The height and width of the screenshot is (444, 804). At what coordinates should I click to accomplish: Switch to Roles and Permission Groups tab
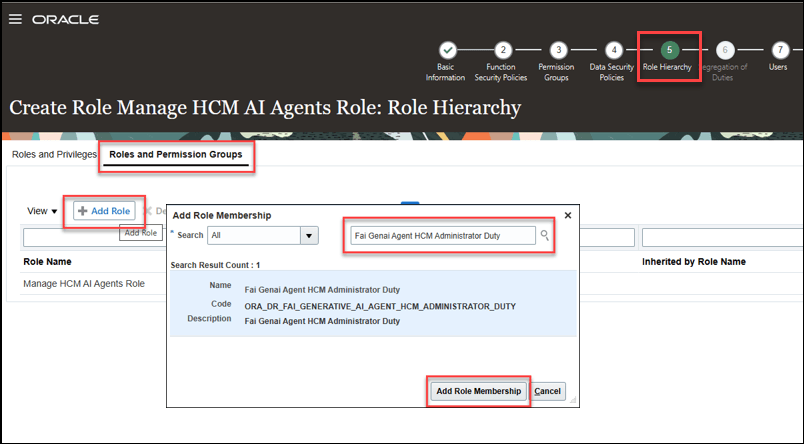[176, 154]
